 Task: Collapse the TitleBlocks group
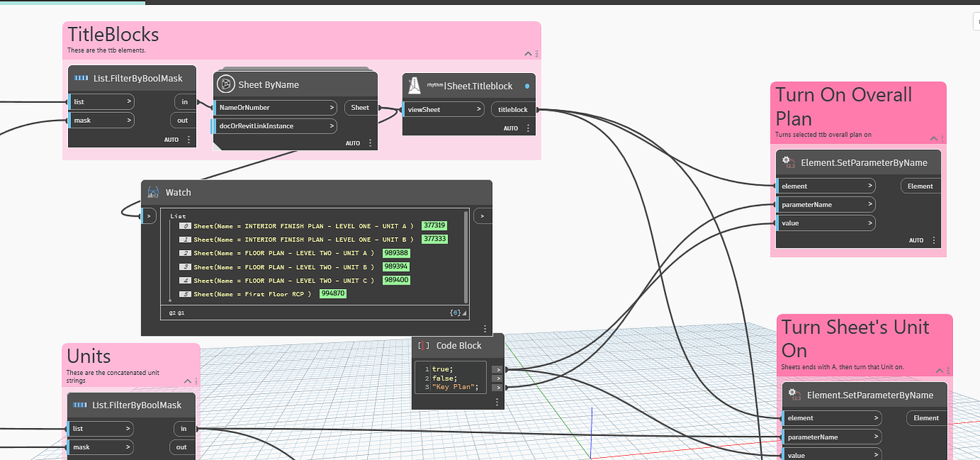[528, 53]
